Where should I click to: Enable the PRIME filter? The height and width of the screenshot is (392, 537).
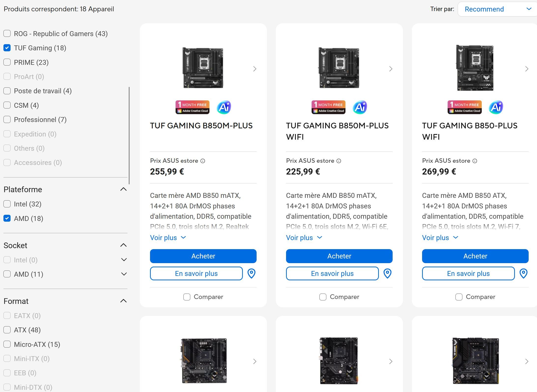(x=7, y=62)
